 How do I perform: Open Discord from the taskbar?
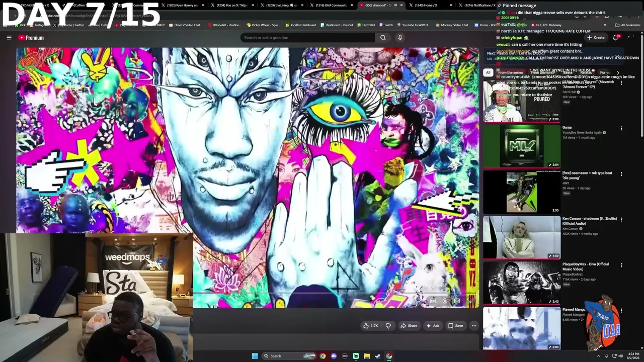pyautogui.click(x=334, y=356)
